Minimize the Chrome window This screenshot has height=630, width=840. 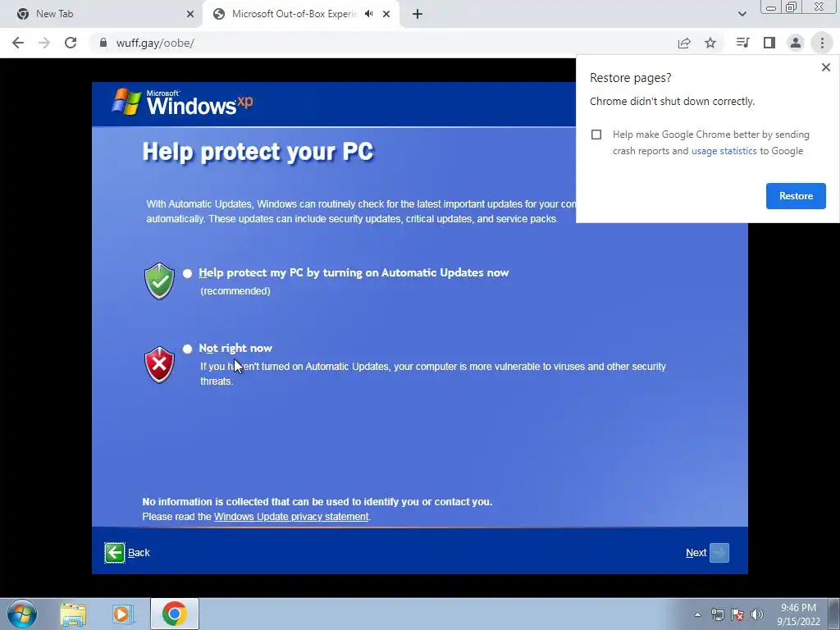click(771, 7)
